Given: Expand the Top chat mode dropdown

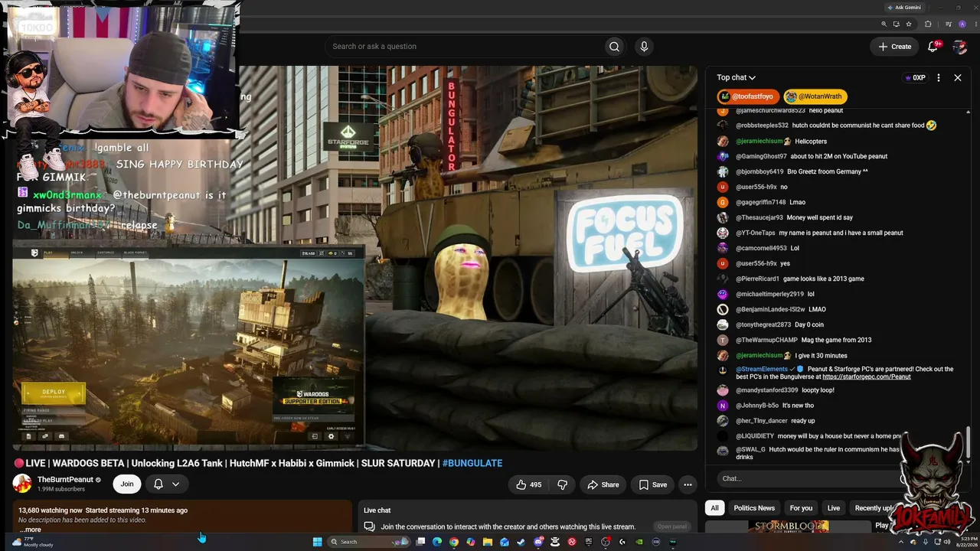Looking at the screenshot, I should tap(736, 77).
